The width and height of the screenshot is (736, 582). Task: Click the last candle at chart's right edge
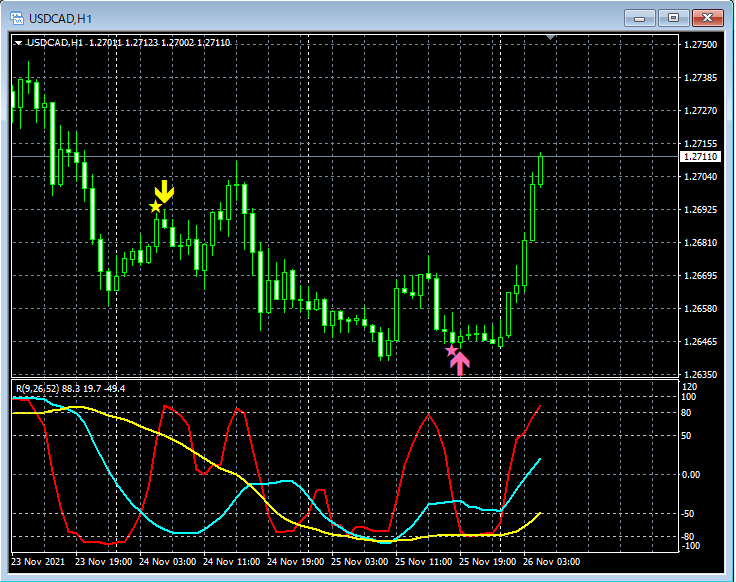click(x=541, y=170)
